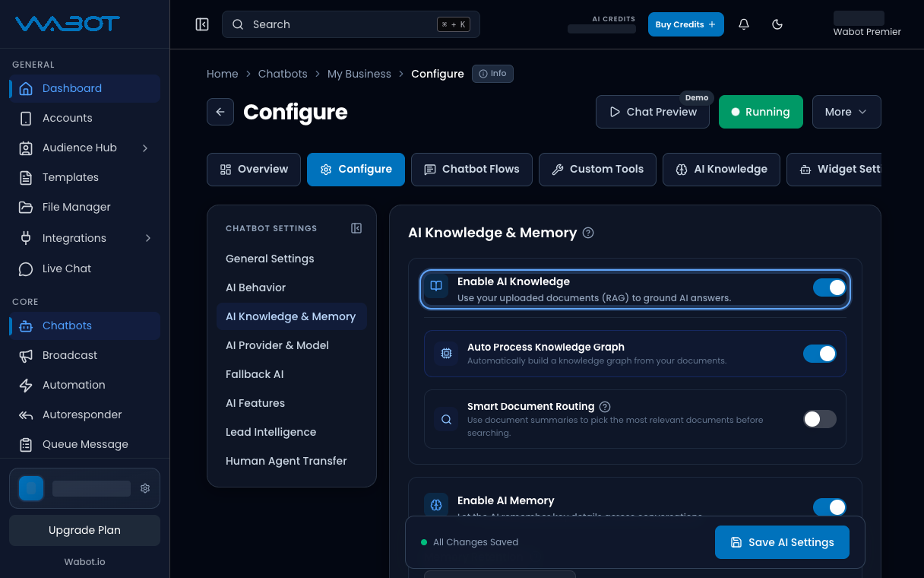Open AI Behavior section

[x=292, y=287]
